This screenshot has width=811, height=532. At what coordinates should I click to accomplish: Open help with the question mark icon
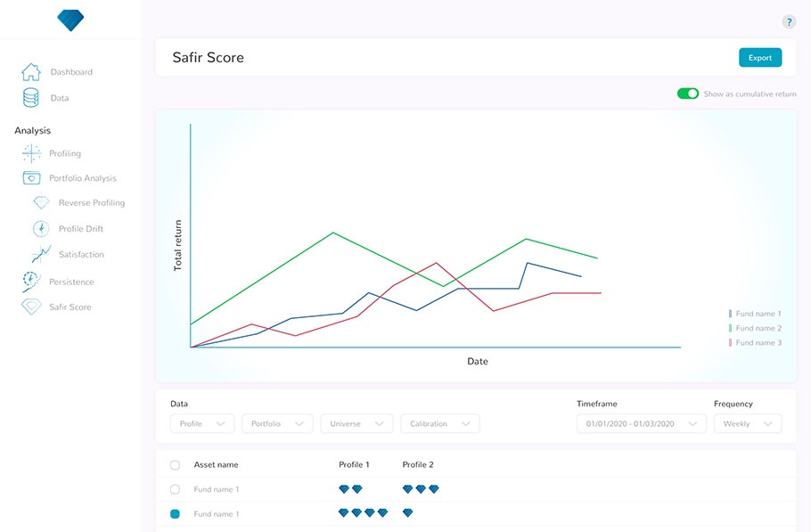789,22
